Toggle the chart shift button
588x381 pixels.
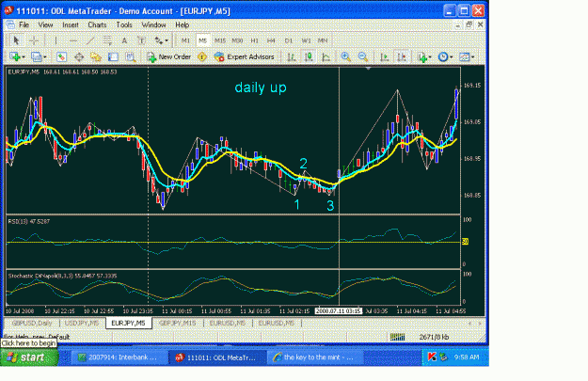[402, 57]
